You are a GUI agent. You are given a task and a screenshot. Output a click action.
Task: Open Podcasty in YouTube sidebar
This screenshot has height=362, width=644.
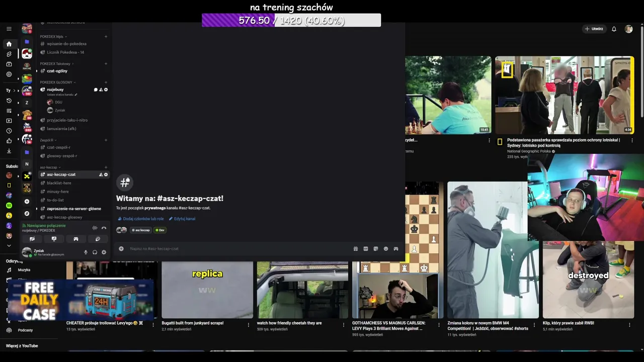coord(25,330)
